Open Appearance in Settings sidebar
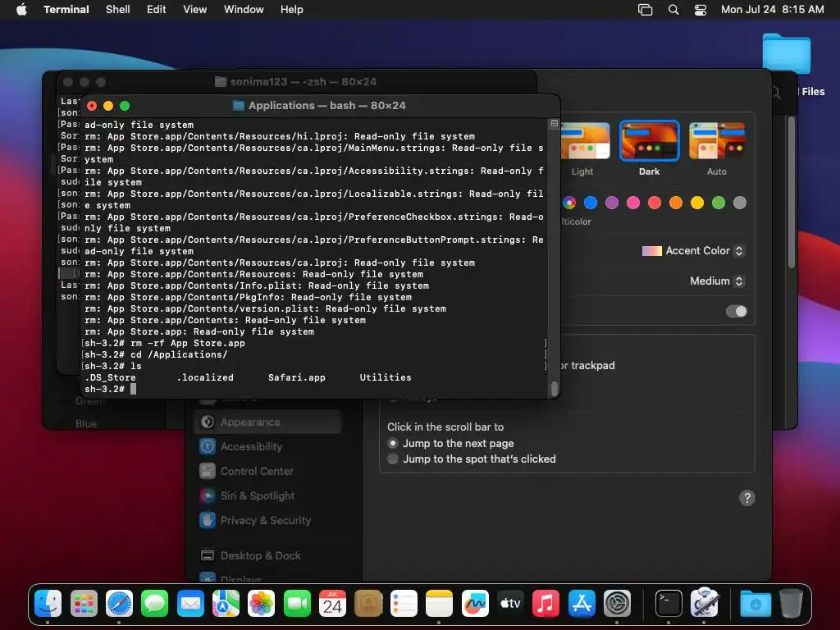Screen dimensions: 840x630 point(268,422)
